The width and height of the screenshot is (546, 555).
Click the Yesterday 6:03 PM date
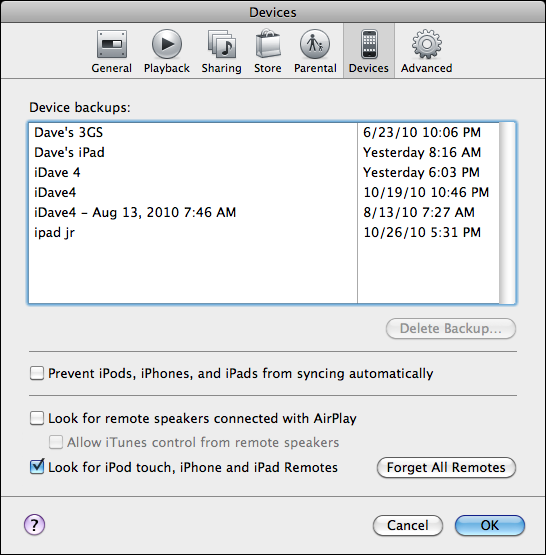tap(421, 172)
